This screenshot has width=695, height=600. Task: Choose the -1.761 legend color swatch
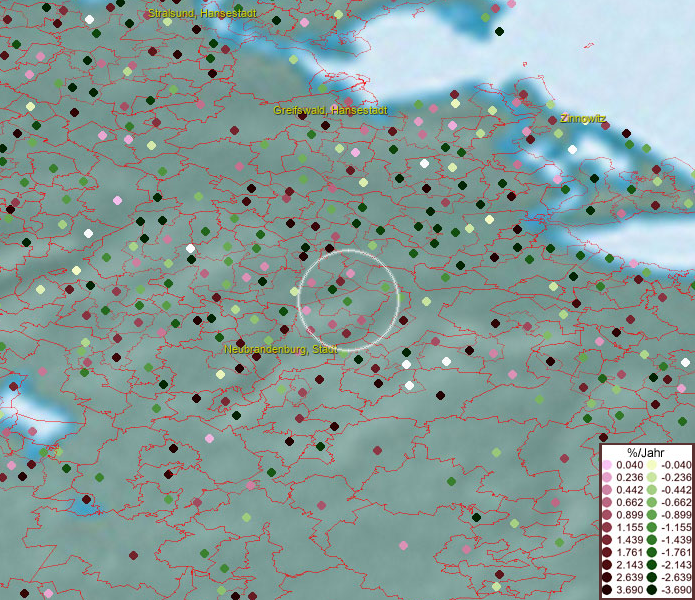point(651,551)
